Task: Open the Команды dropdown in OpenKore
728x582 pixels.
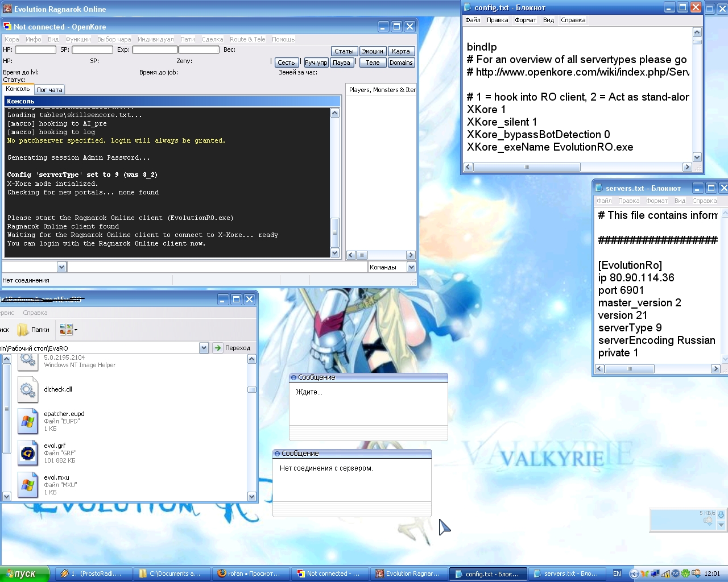Action: click(411, 267)
